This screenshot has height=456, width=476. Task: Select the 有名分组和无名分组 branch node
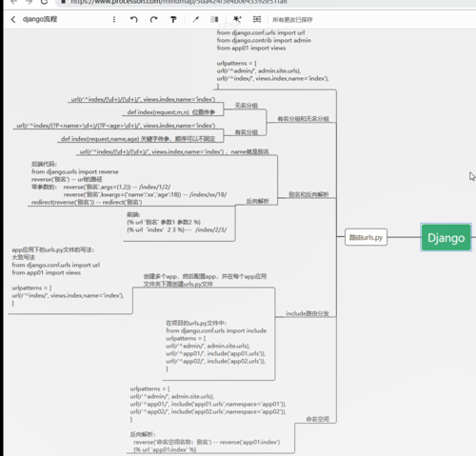click(303, 119)
